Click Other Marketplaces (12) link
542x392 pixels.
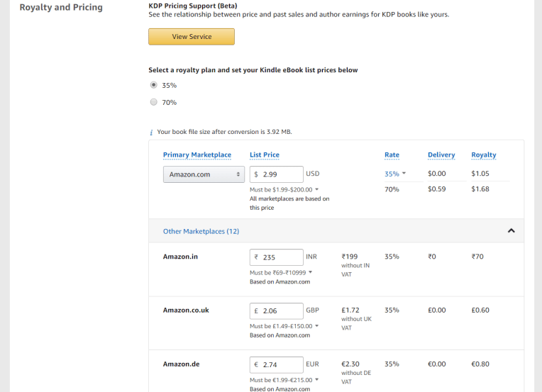pyautogui.click(x=201, y=231)
